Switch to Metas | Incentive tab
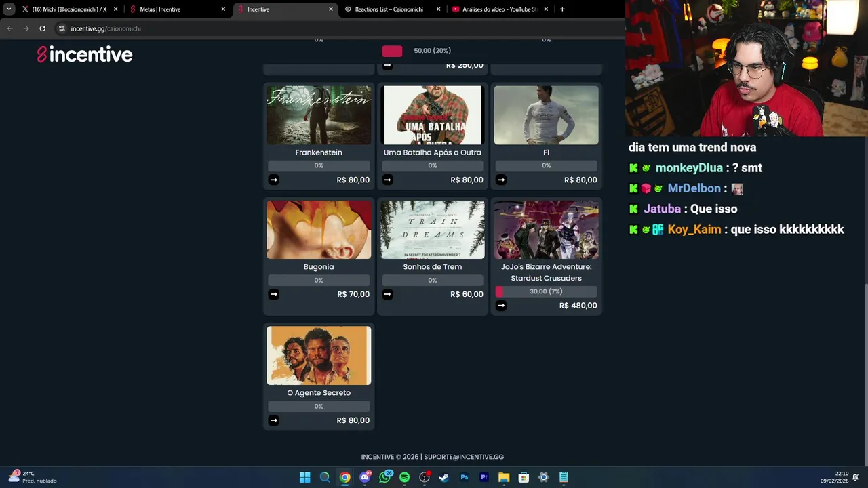The image size is (868, 488). point(177,9)
